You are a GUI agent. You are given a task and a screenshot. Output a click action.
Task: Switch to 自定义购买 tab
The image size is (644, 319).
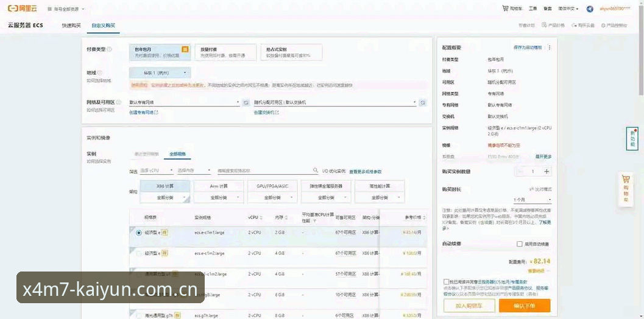pos(104,26)
